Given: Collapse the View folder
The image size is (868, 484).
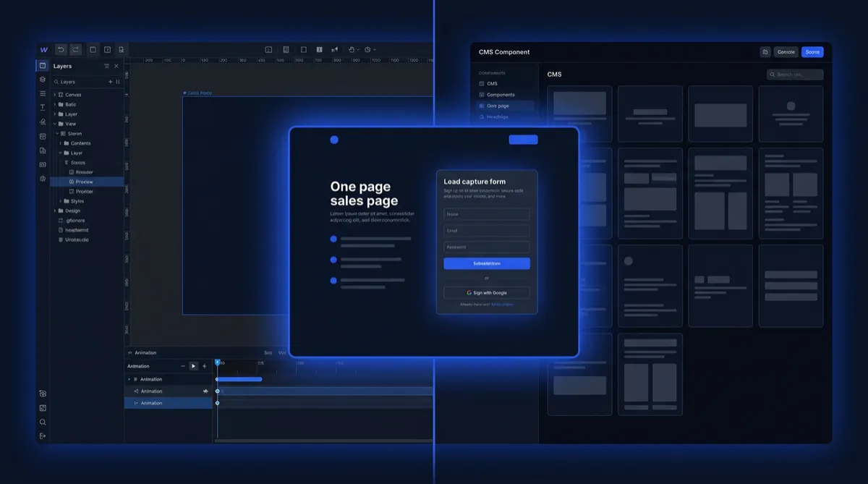Looking at the screenshot, I should click(54, 124).
